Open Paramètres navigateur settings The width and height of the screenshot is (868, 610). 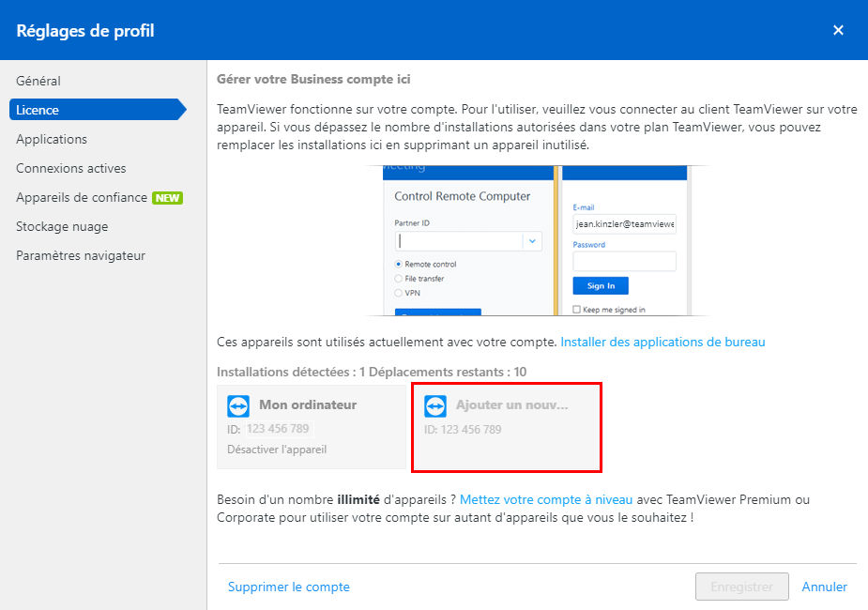click(x=81, y=256)
